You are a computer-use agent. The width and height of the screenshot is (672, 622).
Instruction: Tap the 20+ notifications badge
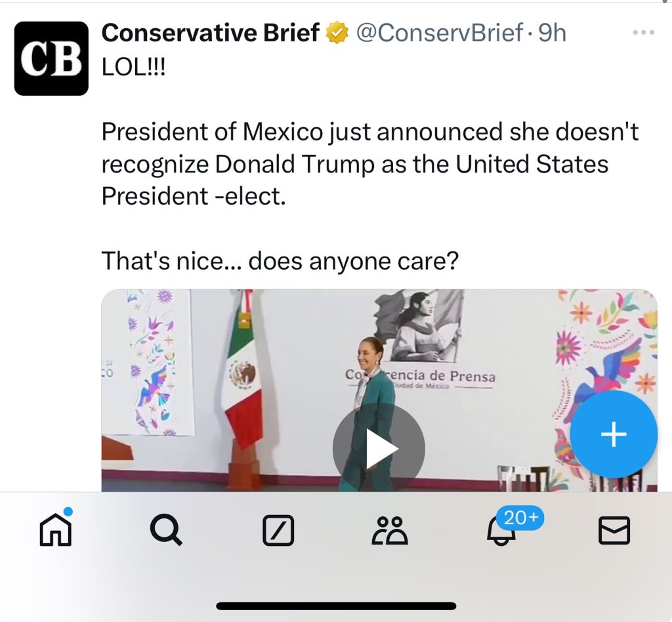tap(521, 518)
